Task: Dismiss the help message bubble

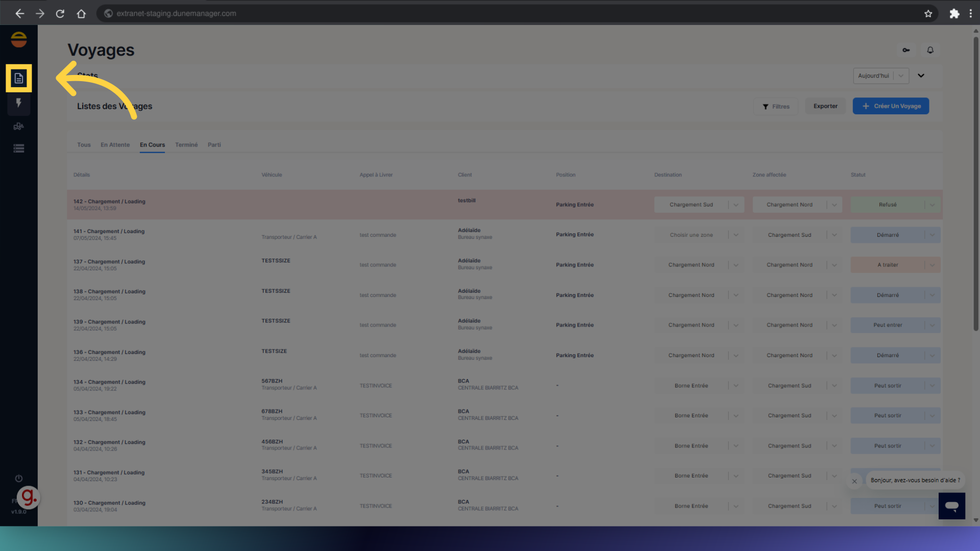Action: (x=854, y=481)
